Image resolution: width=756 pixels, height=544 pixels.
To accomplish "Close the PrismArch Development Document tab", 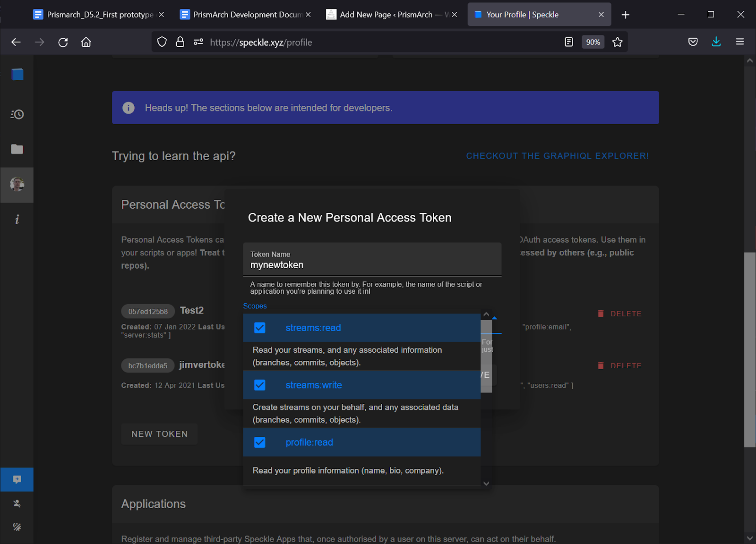I will click(x=308, y=15).
